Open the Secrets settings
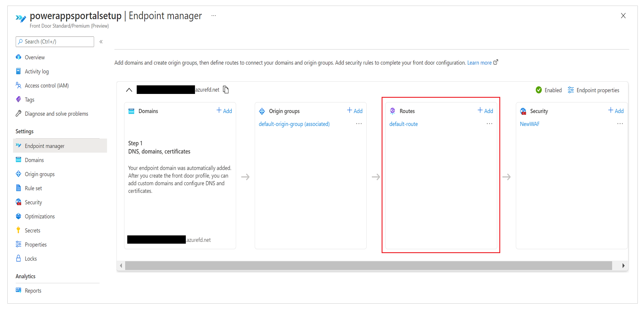 click(33, 230)
